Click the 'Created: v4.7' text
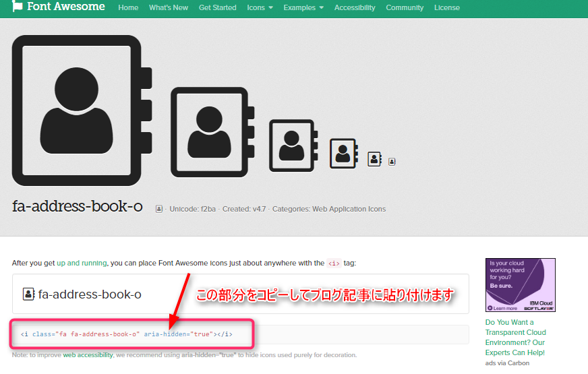 (244, 209)
